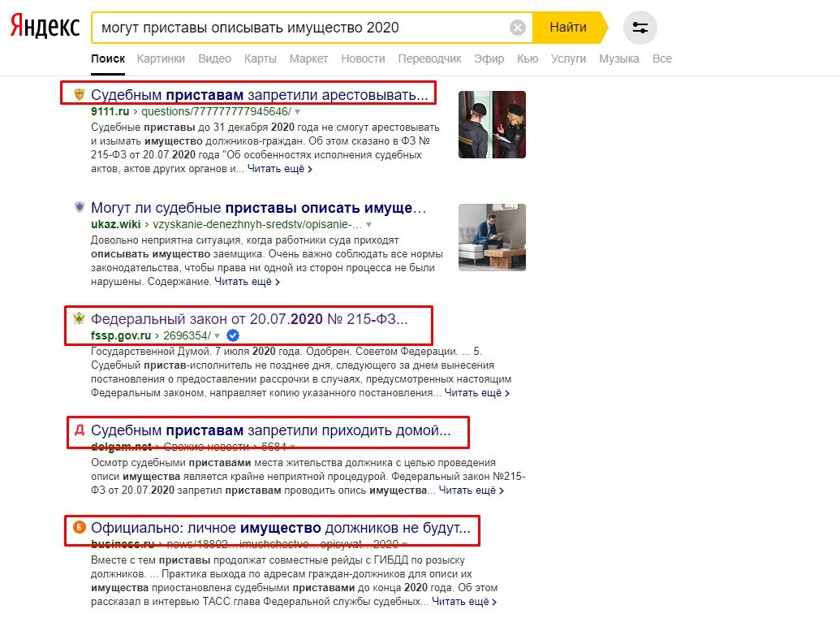The width and height of the screenshot is (840, 631).
Task: Click the business.ru orange Б favicon
Action: coord(80,528)
